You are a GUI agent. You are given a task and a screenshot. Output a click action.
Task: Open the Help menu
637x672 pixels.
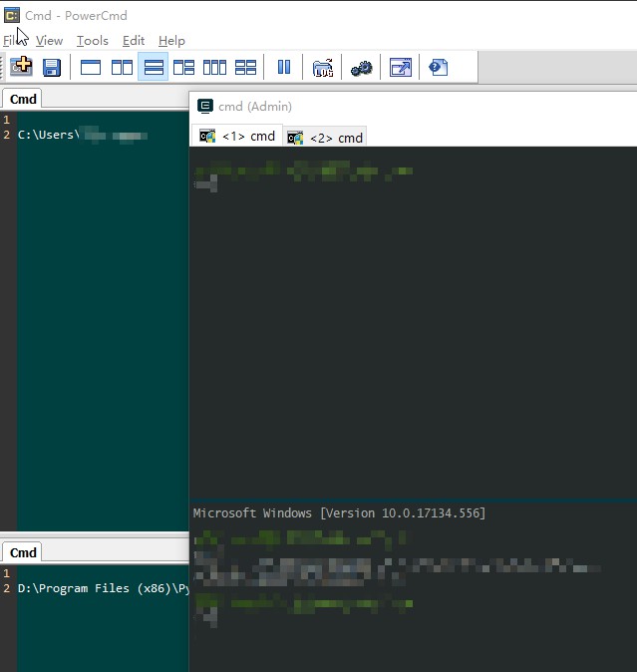click(171, 41)
